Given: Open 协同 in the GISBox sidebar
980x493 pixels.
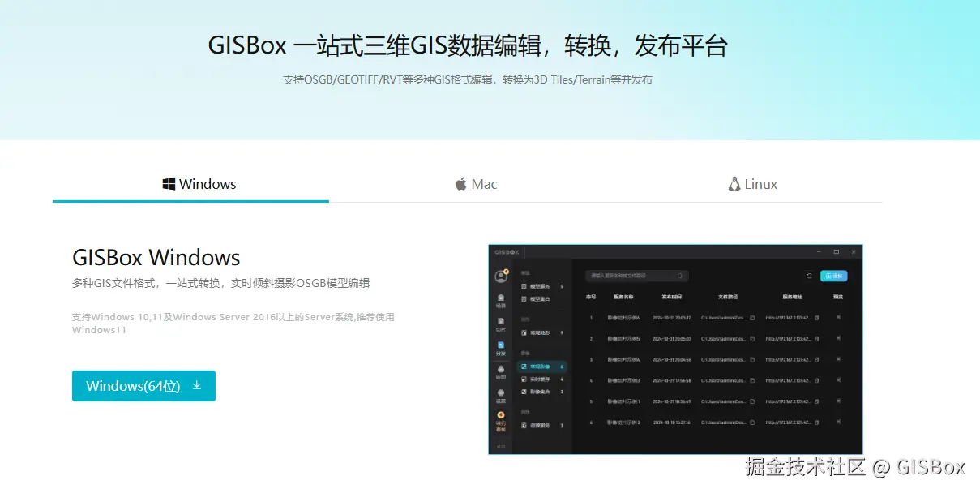Looking at the screenshot, I should [501, 372].
